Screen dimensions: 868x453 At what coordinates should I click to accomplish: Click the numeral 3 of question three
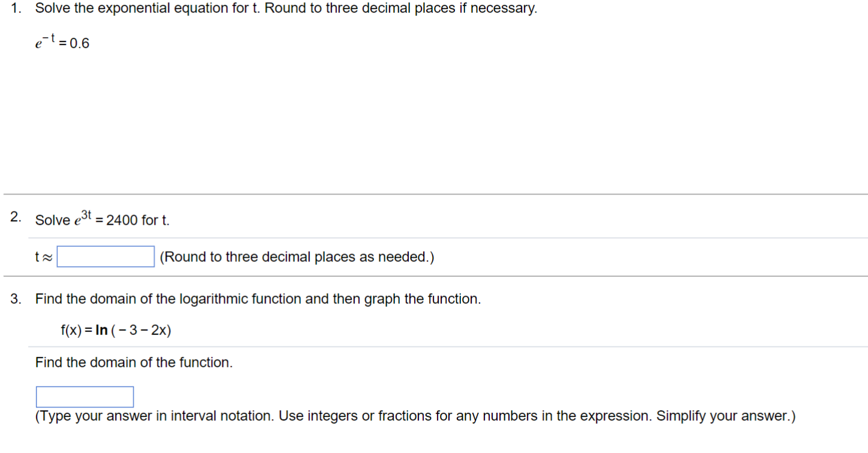[15, 298]
